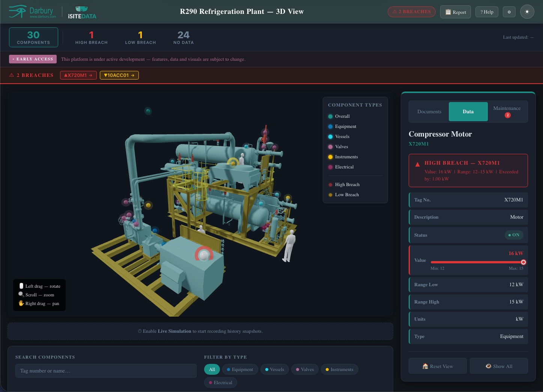Viewport: 543px width, 392px height.
Task: Jump to 10ACC01 breach chip
Action: [x=119, y=75]
